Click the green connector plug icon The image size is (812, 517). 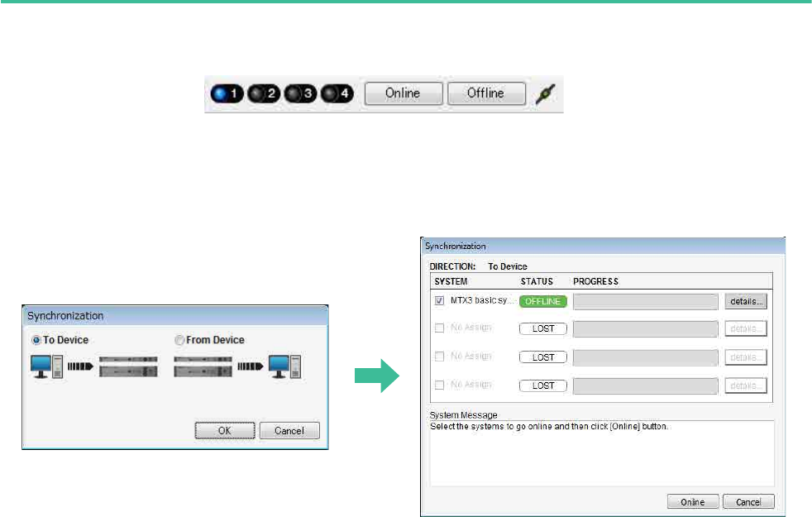point(545,94)
